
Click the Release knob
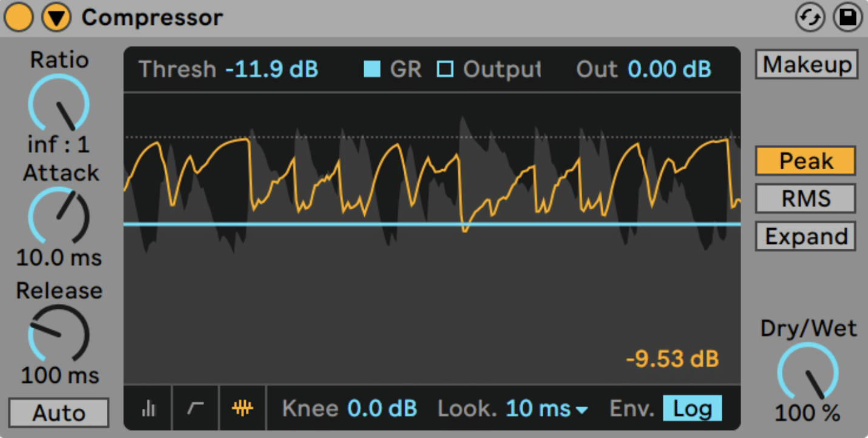(59, 334)
